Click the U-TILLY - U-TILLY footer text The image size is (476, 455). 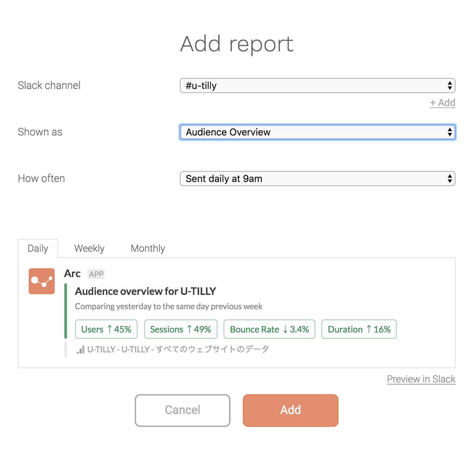coord(178,349)
